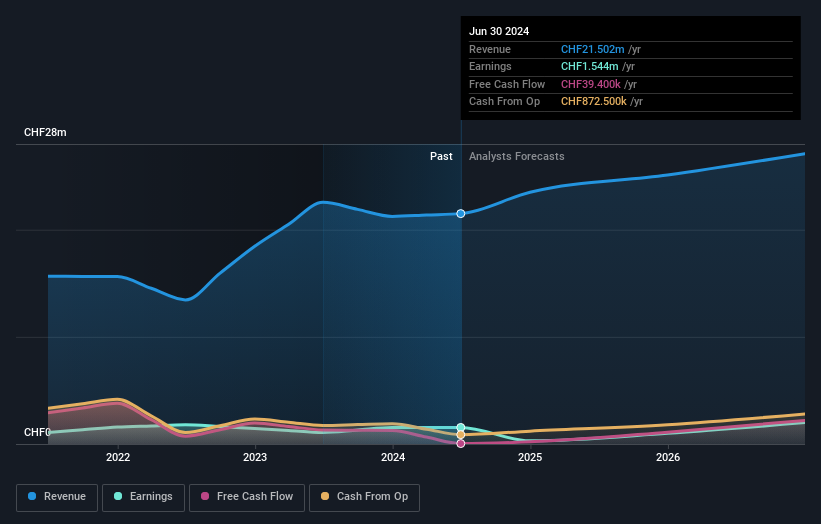Toggle the Cash From Op legend button
Image resolution: width=821 pixels, height=524 pixels.
[x=364, y=497]
